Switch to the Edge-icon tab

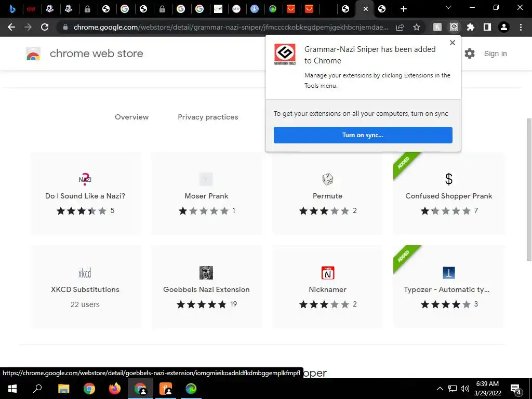pos(273,9)
